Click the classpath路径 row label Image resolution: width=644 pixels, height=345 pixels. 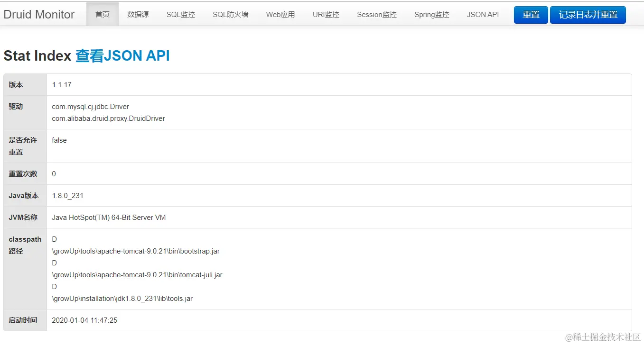[x=25, y=245]
